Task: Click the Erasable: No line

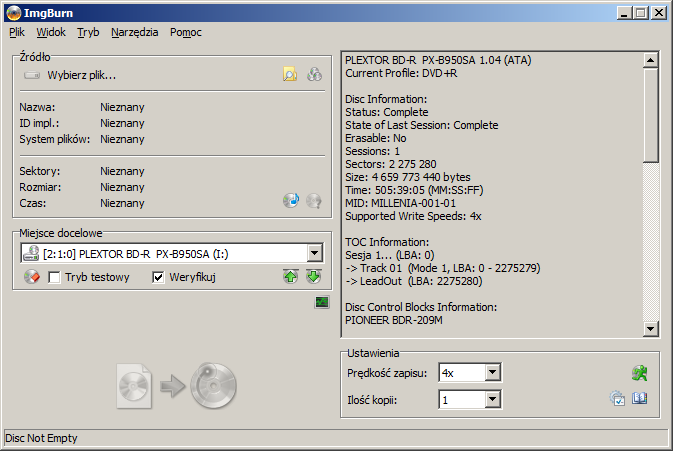Action: click(x=376, y=138)
